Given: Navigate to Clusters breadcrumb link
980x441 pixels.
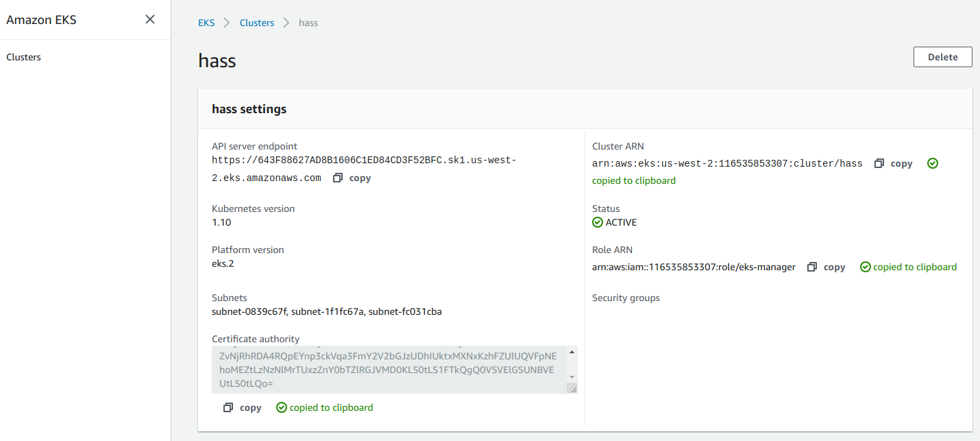Looking at the screenshot, I should click(256, 23).
